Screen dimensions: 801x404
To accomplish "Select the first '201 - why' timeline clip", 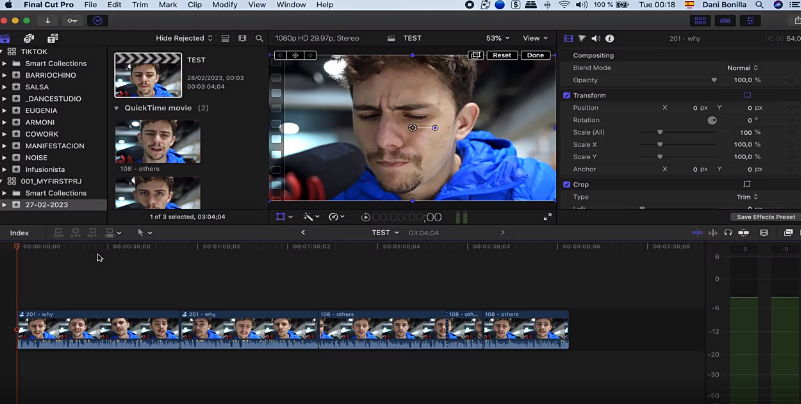I will 98,329.
